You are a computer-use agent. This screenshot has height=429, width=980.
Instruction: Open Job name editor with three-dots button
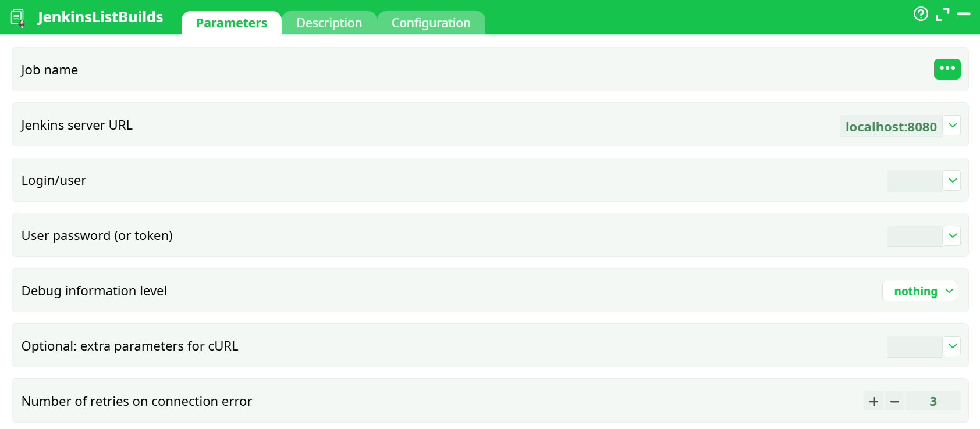[x=947, y=69]
